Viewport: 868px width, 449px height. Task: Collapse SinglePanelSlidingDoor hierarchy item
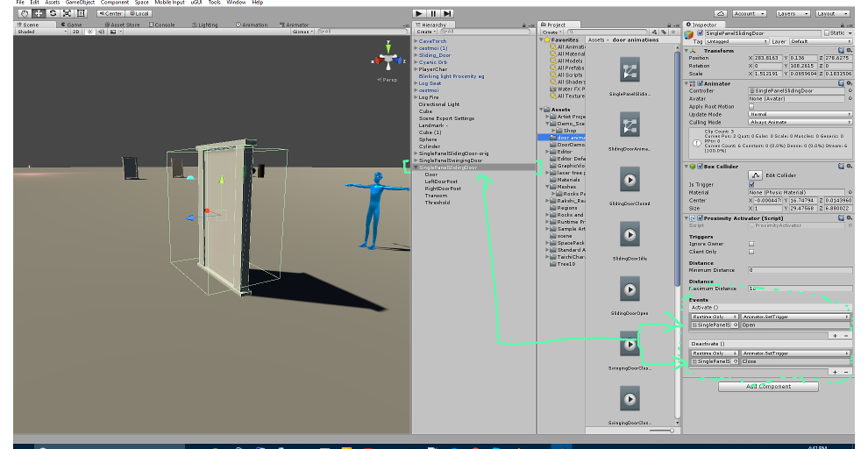click(x=416, y=167)
